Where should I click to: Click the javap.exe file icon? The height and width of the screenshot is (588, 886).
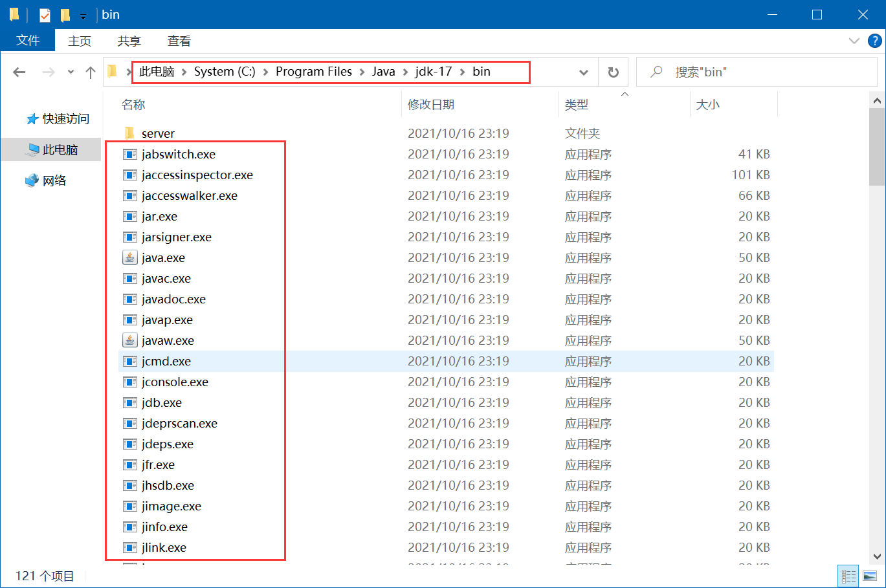tap(130, 320)
